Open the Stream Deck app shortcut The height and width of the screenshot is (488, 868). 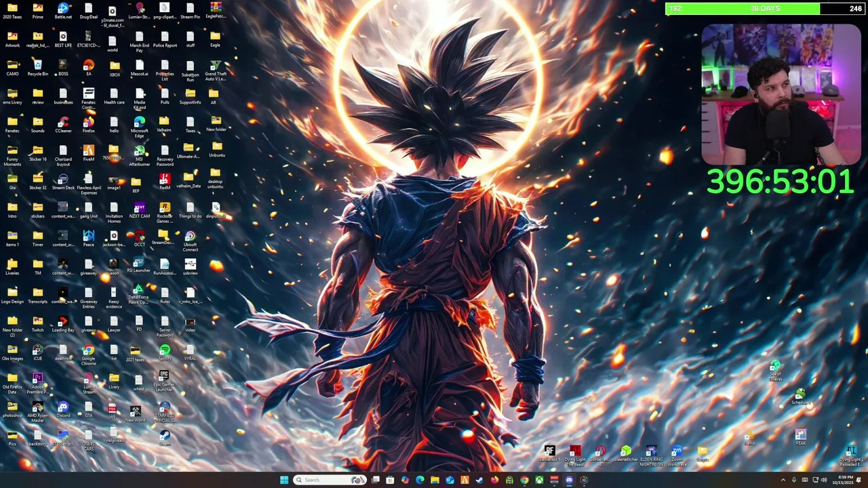tap(63, 181)
